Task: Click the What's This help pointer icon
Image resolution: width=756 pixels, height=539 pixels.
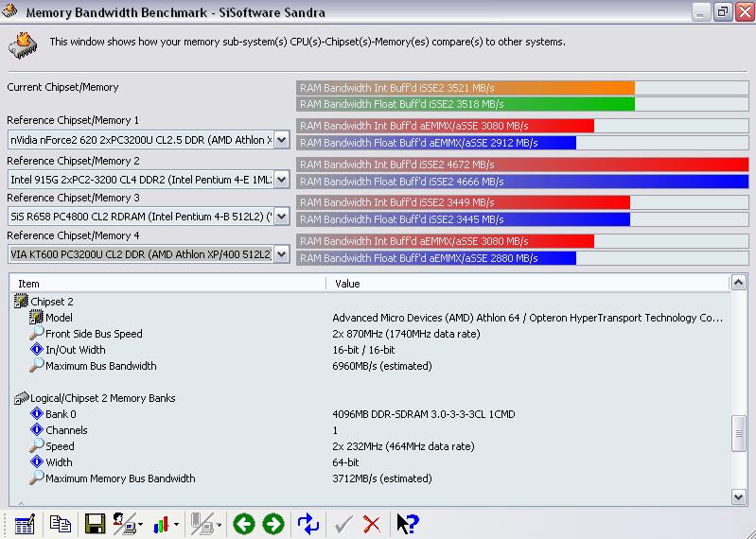Action: coord(408,524)
